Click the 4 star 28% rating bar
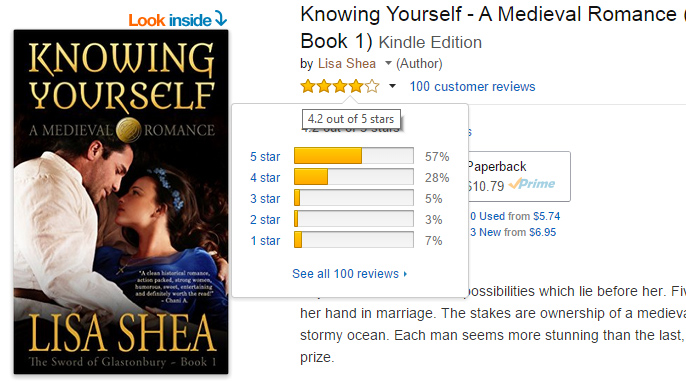This screenshot has height=382, width=686. 354,177
